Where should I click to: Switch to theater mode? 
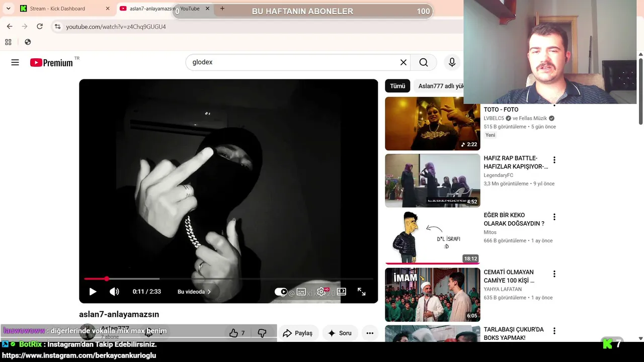pyautogui.click(x=342, y=292)
